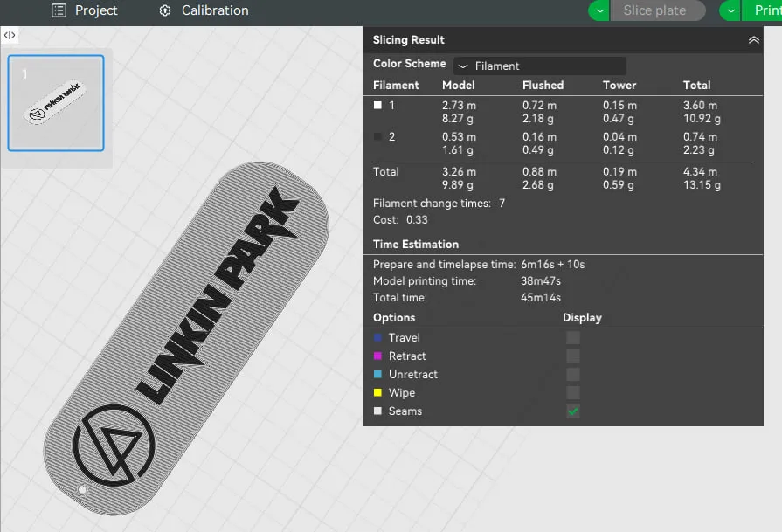Open the Slice plate dropdown arrow

(599, 10)
